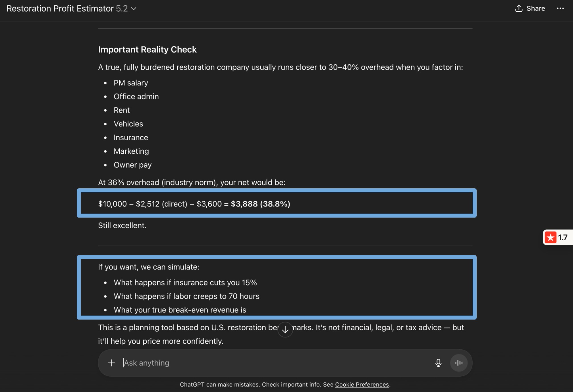Select the highlighted net profit calculation
Screen dimensions: 573x392
(x=194, y=204)
